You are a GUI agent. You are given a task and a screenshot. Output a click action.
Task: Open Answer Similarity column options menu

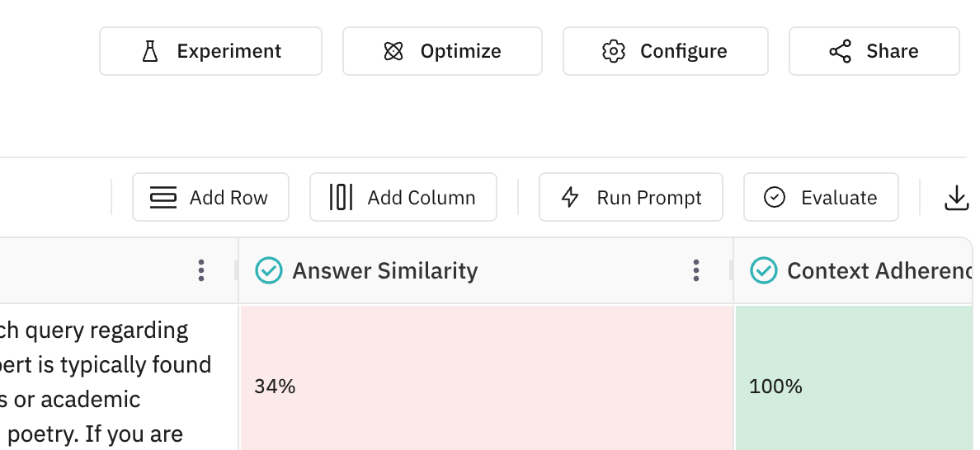[x=696, y=270]
